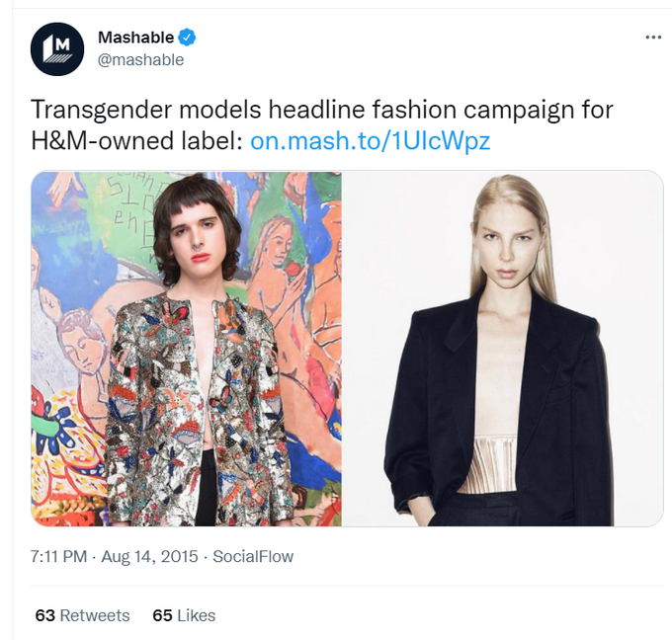This screenshot has height=640, width=672.
Task: Select the 'H&M-owned label:' text
Action: point(137,141)
